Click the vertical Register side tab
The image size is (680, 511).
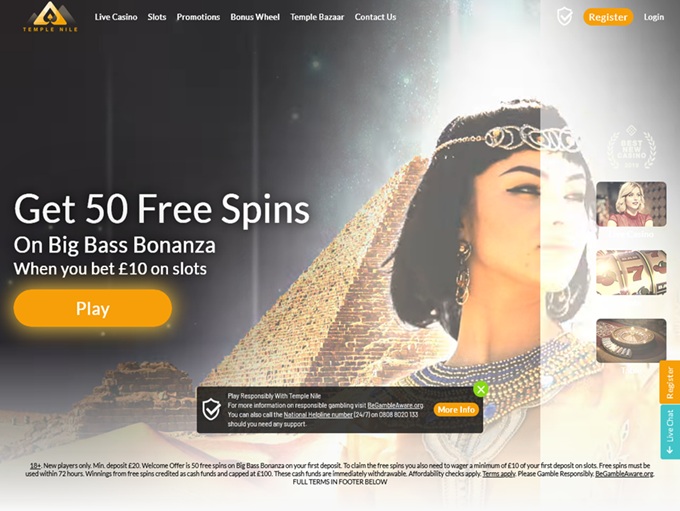[670, 382]
